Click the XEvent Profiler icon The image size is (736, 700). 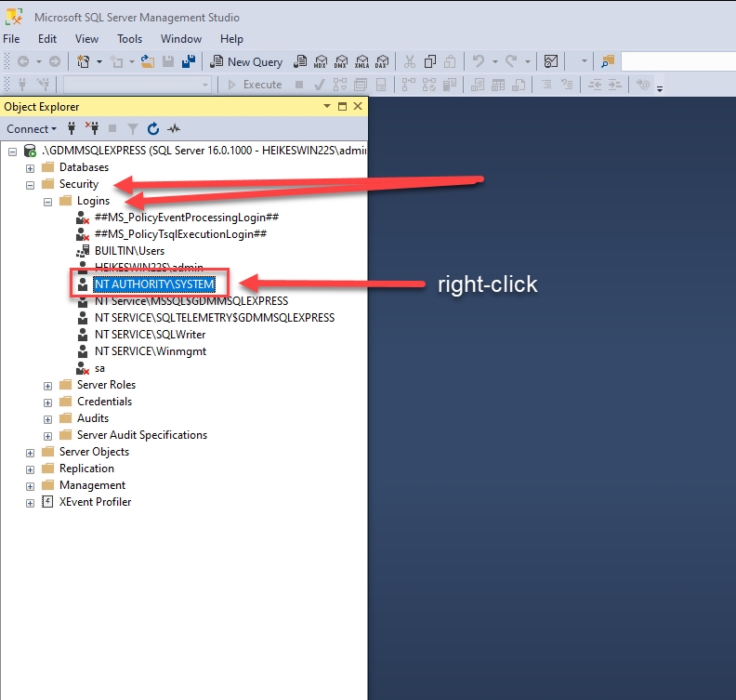click(47, 502)
